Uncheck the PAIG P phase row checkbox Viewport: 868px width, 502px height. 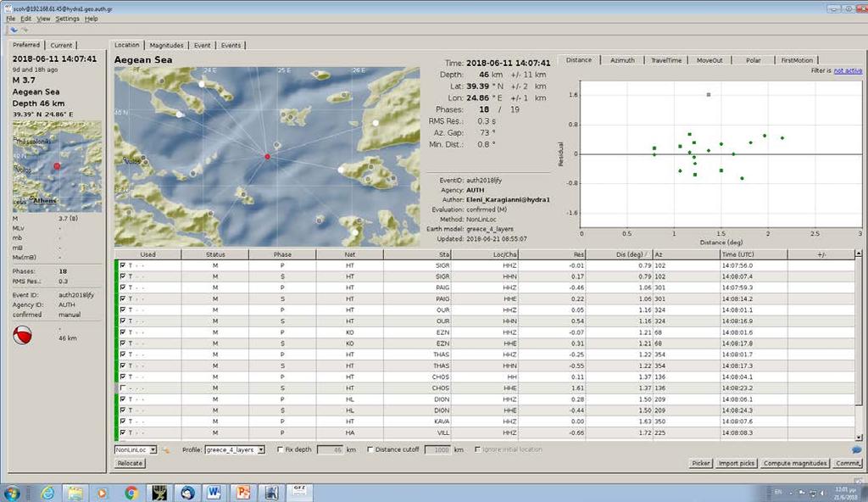pyautogui.click(x=123, y=287)
